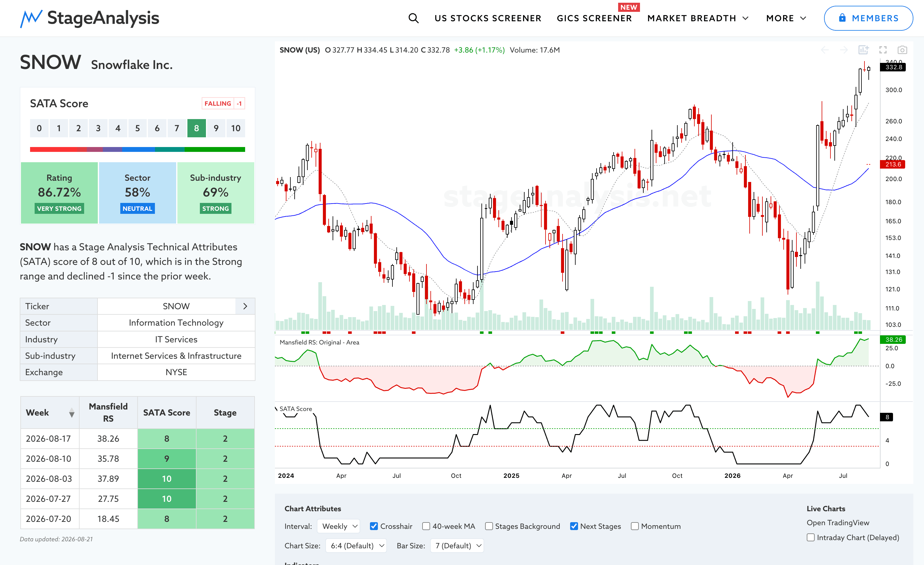Image resolution: width=924 pixels, height=565 pixels.
Task: Click the search magnifier icon
Action: tap(413, 18)
